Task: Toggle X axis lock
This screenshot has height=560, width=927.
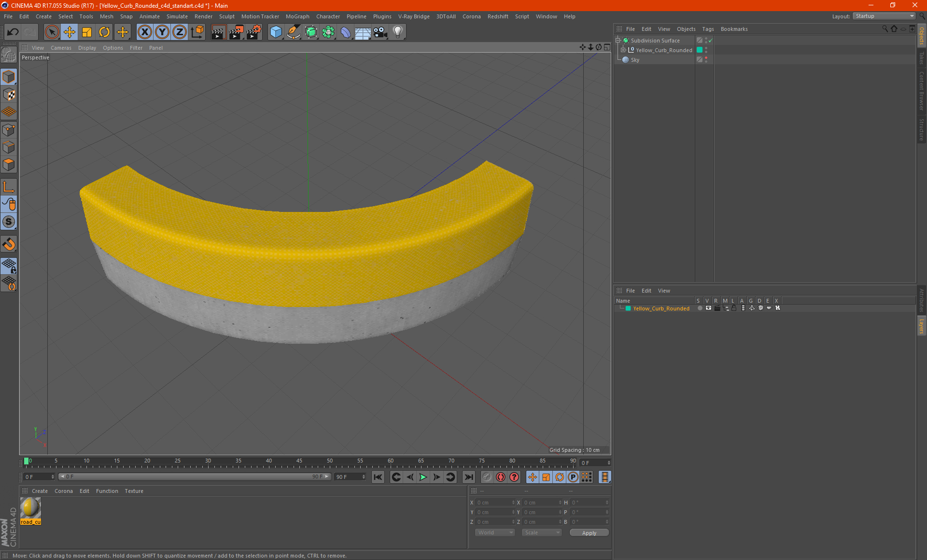Action: pyautogui.click(x=144, y=32)
